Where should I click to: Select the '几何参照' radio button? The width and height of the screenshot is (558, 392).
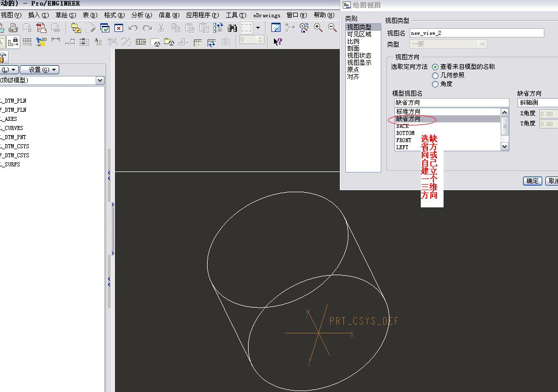tap(435, 75)
